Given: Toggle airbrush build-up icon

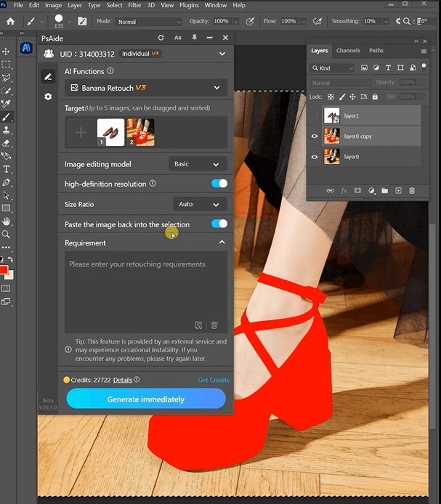Looking at the screenshot, I should pyautogui.click(x=317, y=21).
